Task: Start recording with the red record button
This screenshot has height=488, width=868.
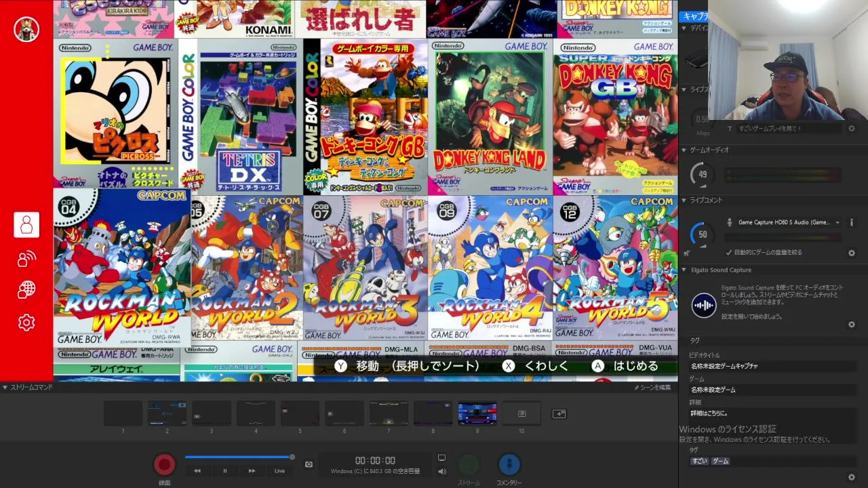Action: (164, 464)
